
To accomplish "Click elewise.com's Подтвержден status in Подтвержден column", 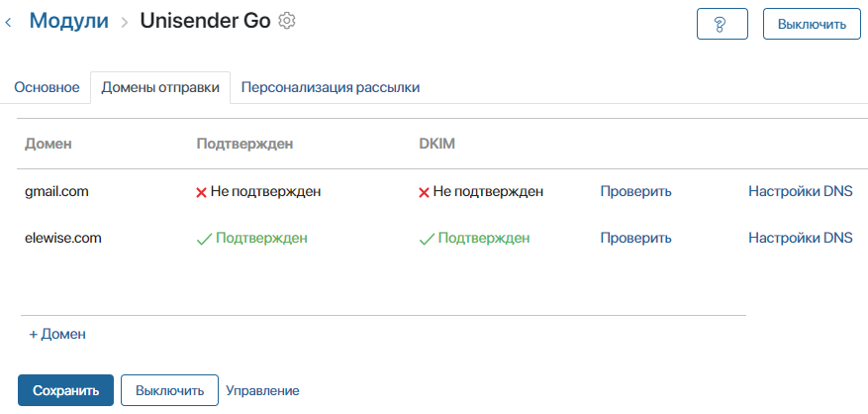I will coord(262,239).
